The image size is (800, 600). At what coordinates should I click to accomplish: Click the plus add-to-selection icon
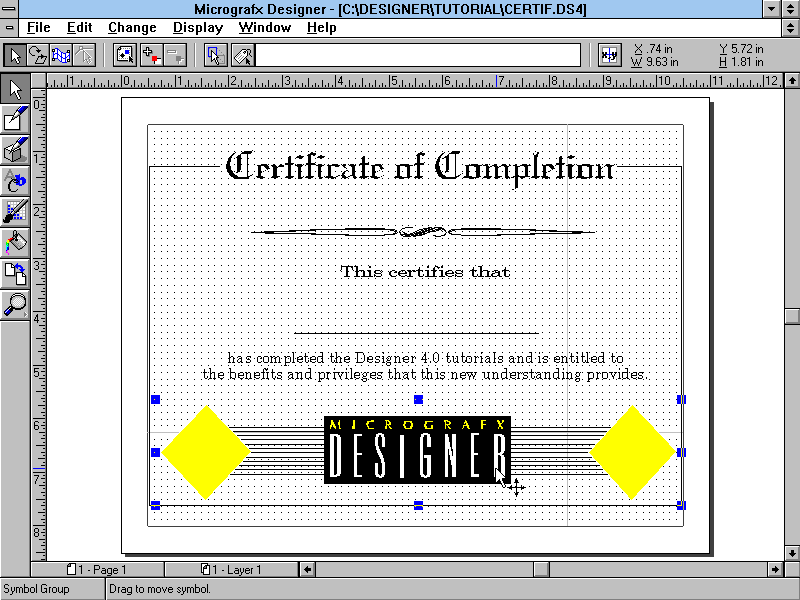tap(152, 55)
